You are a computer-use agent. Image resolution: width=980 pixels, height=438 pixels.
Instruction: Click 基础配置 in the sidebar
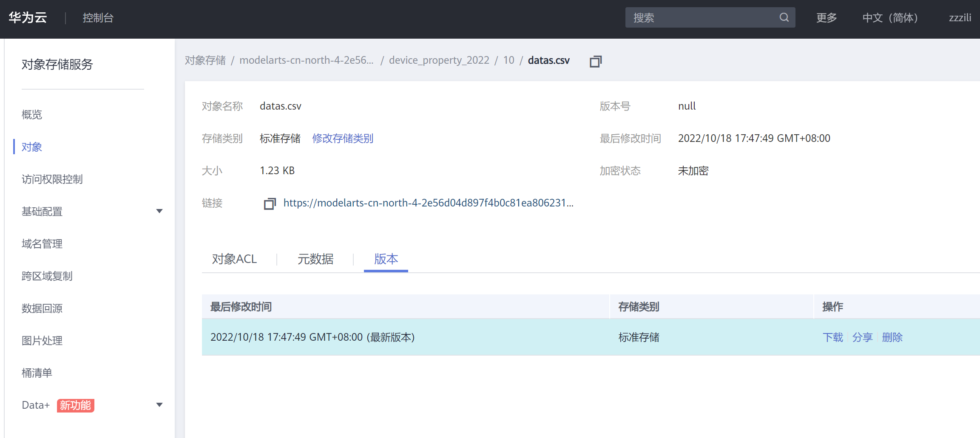[x=42, y=211]
